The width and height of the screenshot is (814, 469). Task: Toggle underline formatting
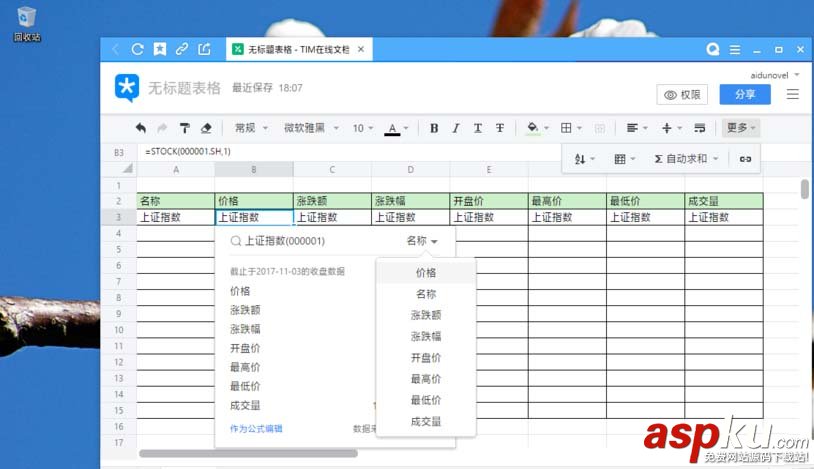[x=478, y=128]
